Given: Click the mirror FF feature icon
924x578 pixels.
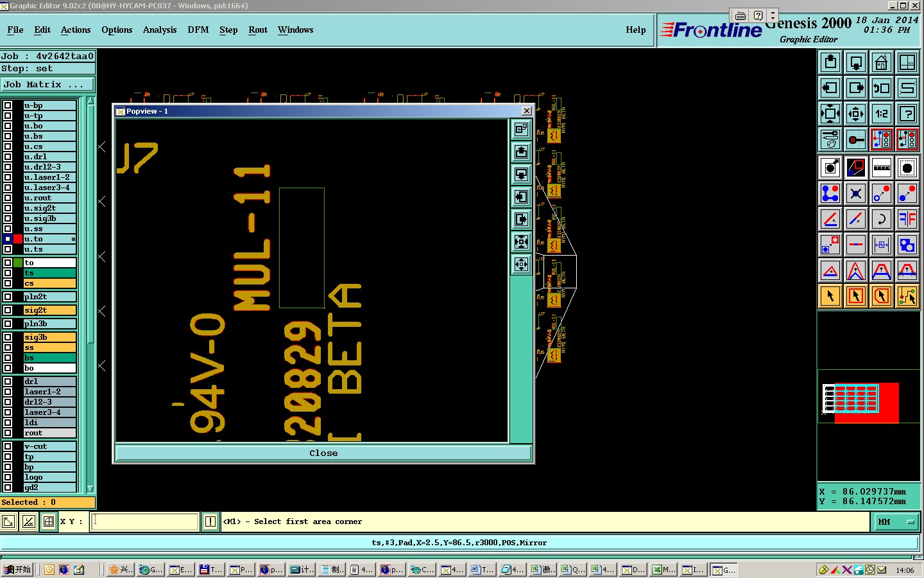Looking at the screenshot, I should coord(907,219).
